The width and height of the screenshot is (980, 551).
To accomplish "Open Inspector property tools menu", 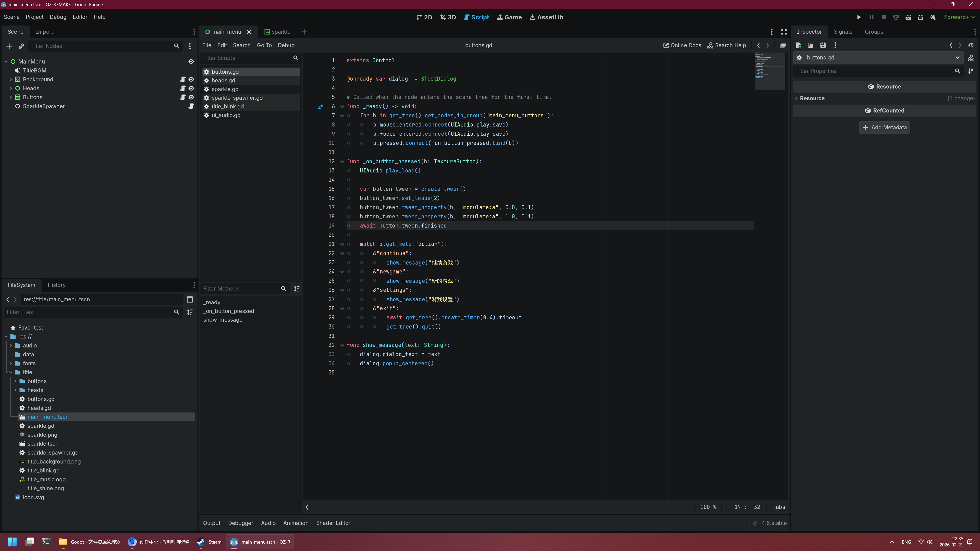I will pyautogui.click(x=971, y=71).
